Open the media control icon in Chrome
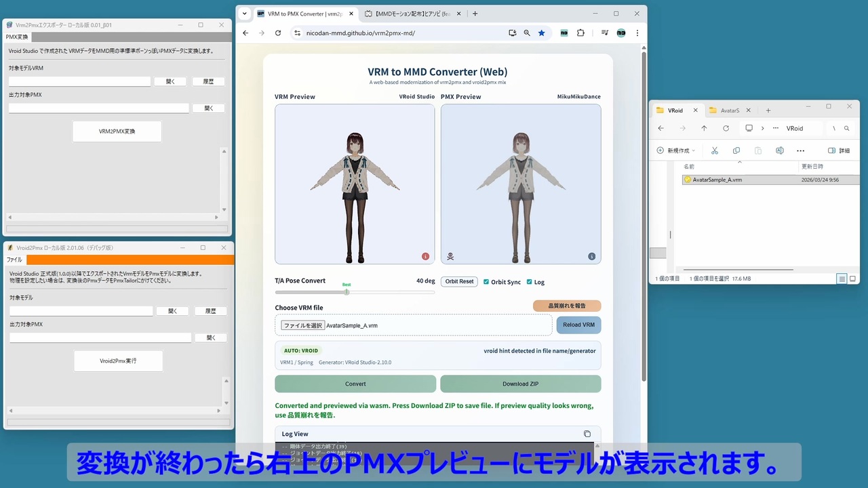 tap(604, 33)
